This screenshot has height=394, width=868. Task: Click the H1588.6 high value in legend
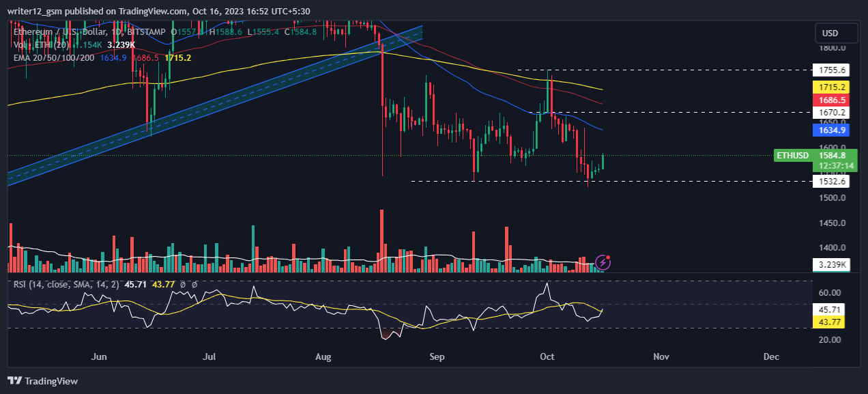point(227,31)
